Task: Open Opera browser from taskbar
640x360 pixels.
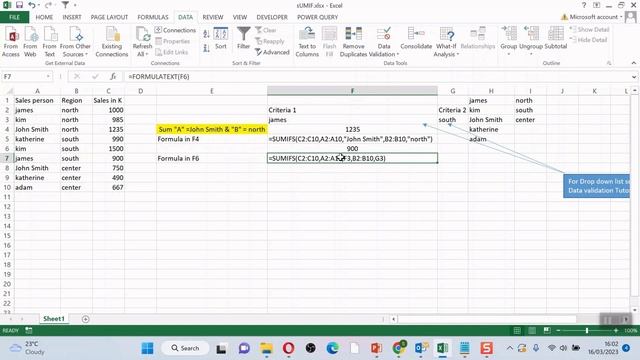Action: [288, 348]
